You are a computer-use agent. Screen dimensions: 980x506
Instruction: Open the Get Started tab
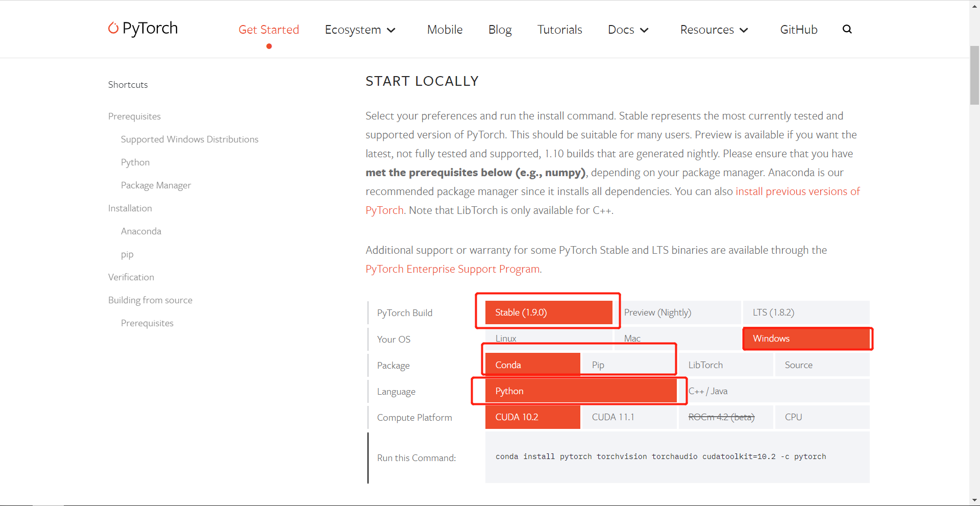tap(268, 30)
